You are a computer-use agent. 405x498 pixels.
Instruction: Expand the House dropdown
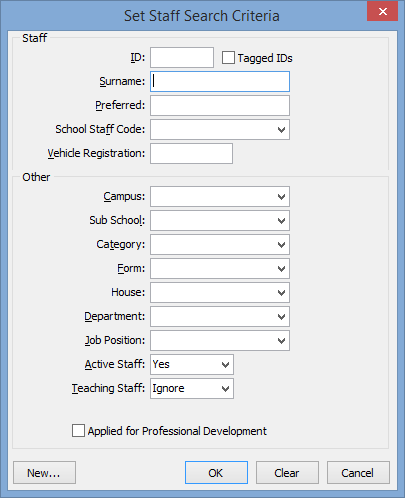pos(220,292)
